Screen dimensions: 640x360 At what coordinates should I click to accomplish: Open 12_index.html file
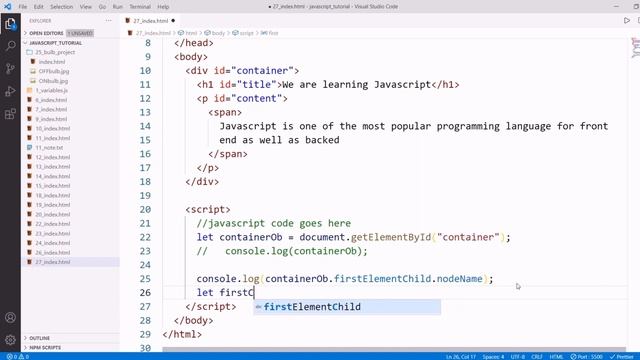[x=53, y=157]
